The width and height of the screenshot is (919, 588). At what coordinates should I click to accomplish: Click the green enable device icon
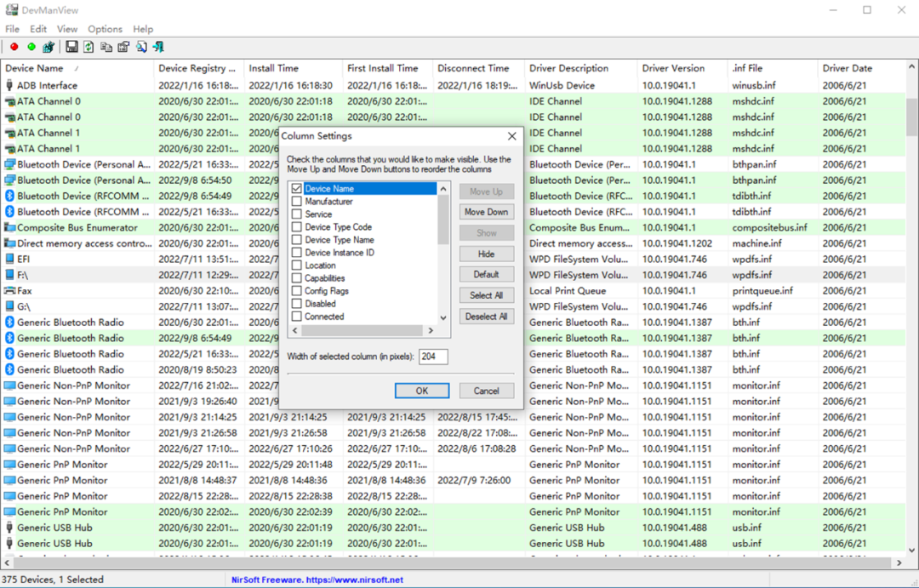[x=31, y=47]
